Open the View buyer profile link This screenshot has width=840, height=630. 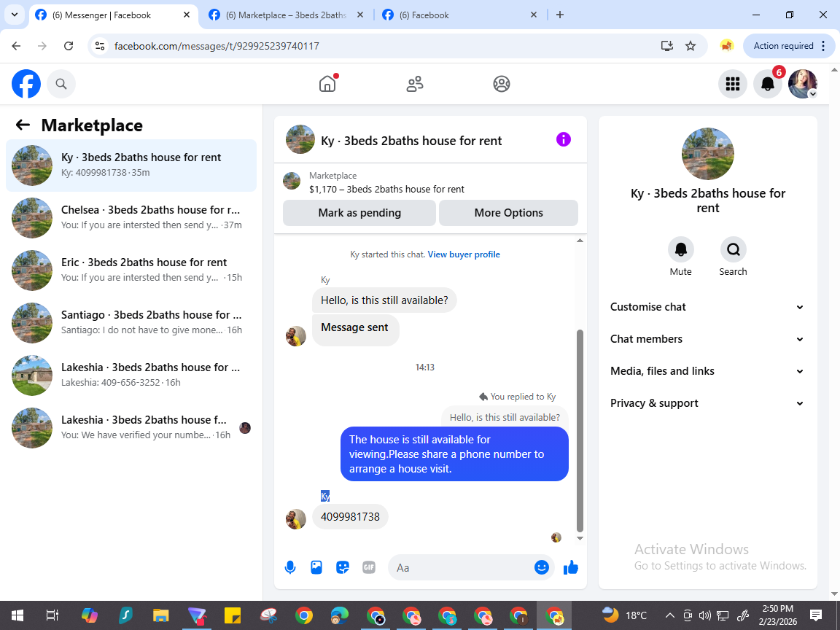point(464,254)
